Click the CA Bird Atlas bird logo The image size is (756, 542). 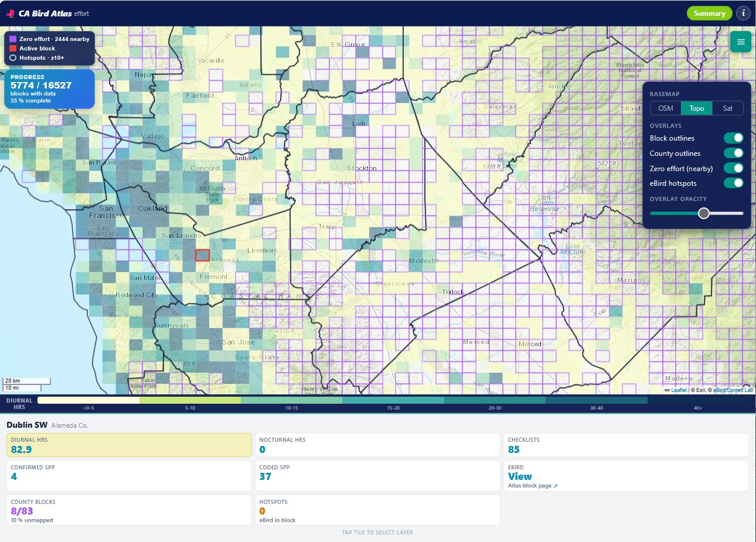(11, 13)
